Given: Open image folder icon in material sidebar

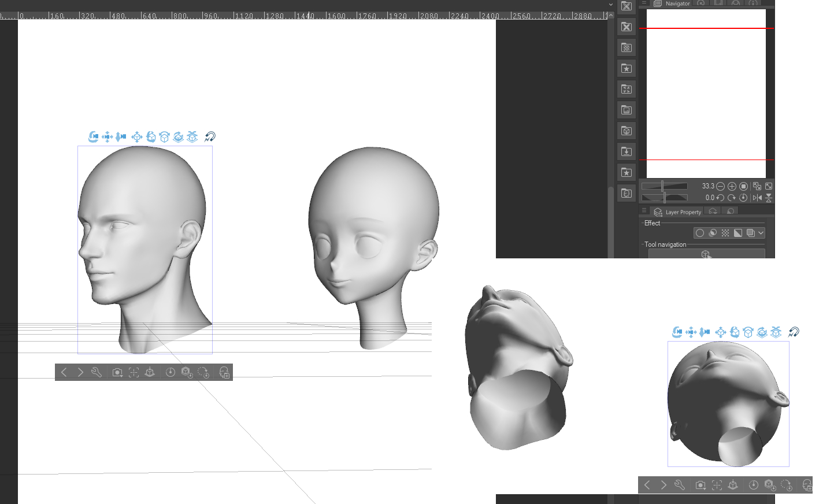Looking at the screenshot, I should [x=627, y=110].
